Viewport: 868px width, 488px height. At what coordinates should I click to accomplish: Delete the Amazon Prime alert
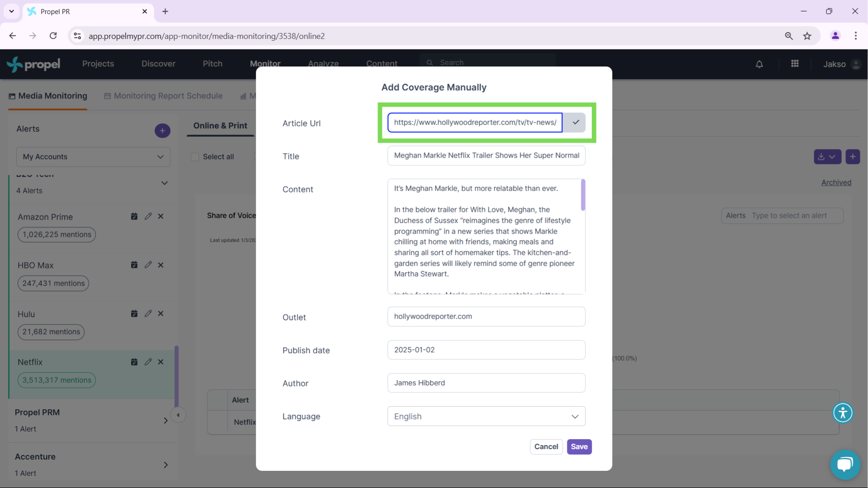pyautogui.click(x=160, y=216)
